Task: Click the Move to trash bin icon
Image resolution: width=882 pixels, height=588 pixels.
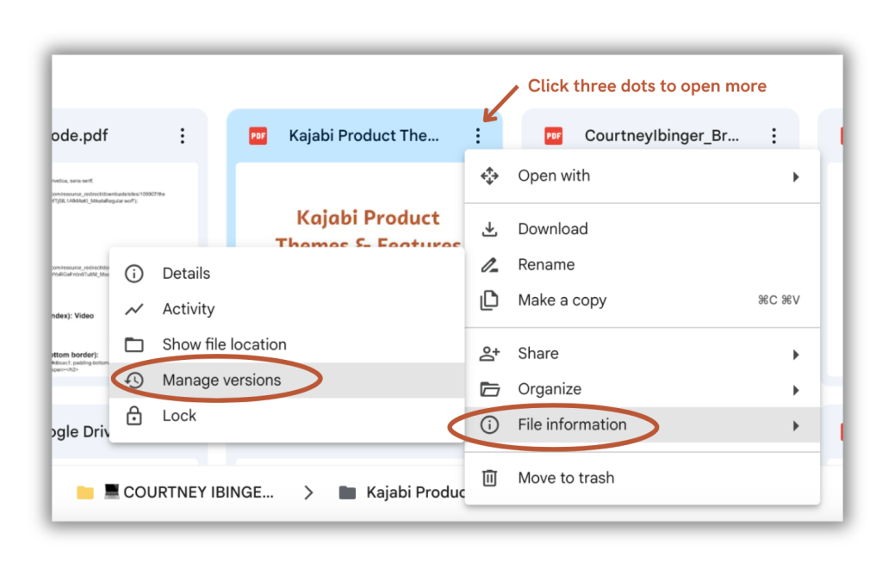Action: [489, 478]
